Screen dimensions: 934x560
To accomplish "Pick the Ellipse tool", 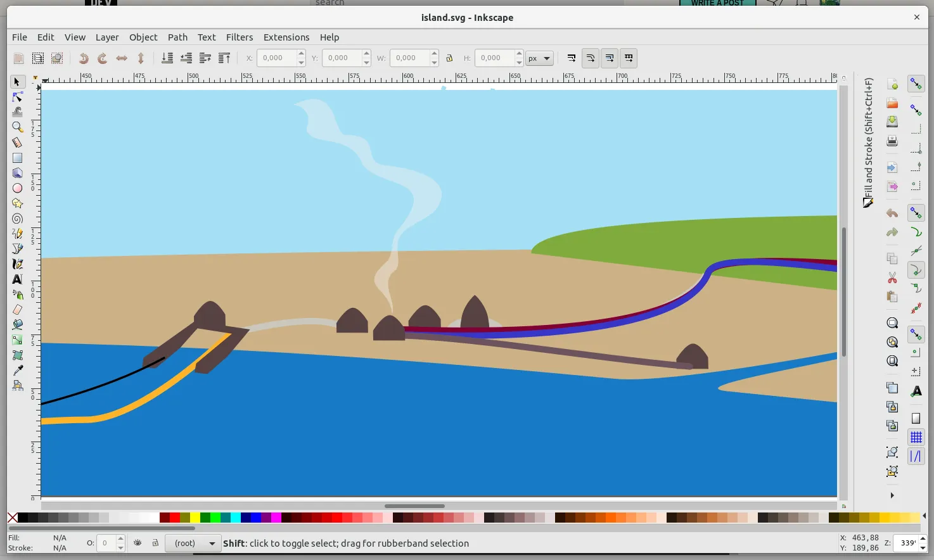I will click(17, 188).
